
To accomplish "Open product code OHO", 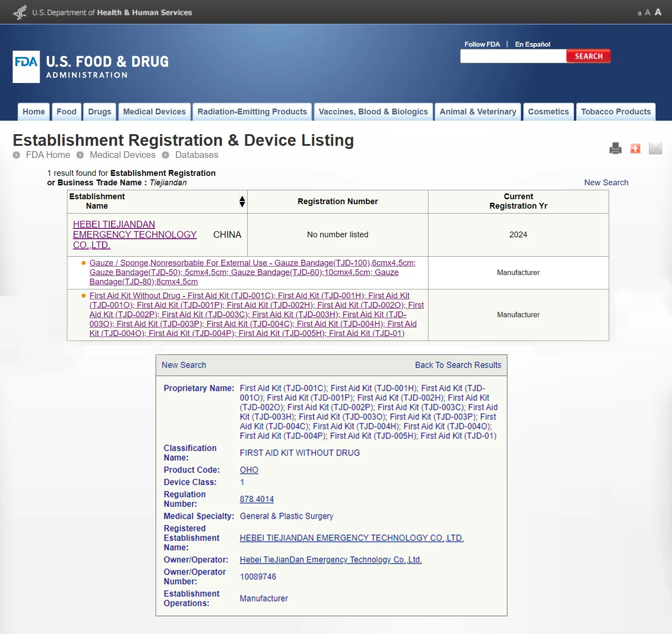I will pyautogui.click(x=249, y=470).
